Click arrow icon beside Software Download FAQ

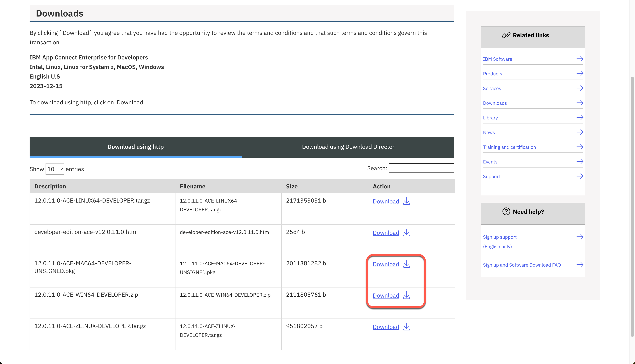point(580,265)
